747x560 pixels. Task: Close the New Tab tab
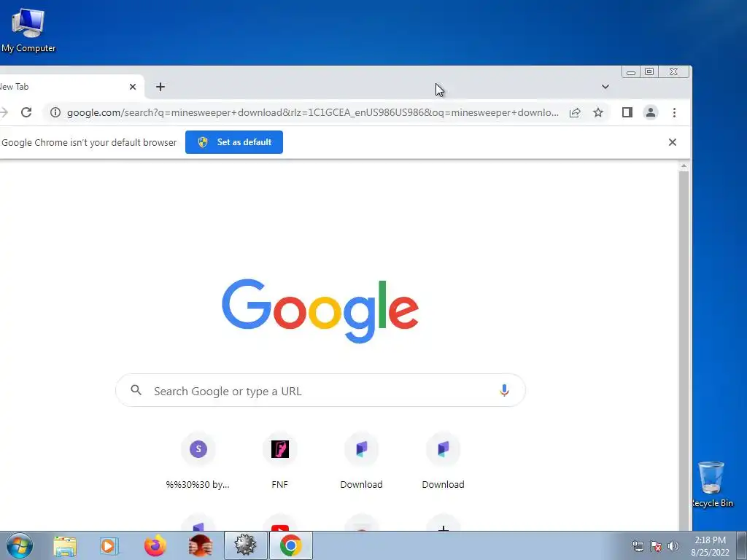click(133, 87)
